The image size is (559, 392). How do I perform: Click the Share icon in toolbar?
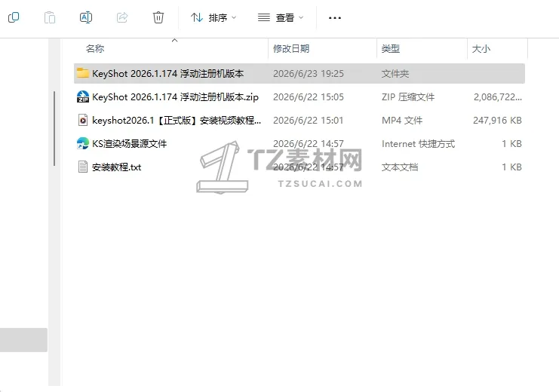tap(122, 17)
